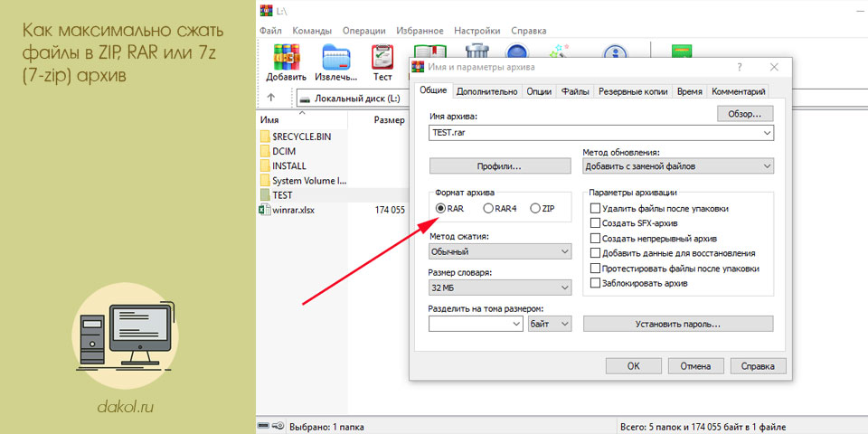Click the Добавить (Add) toolbar icon
Screen dimensions: 868x434
(x=287, y=57)
